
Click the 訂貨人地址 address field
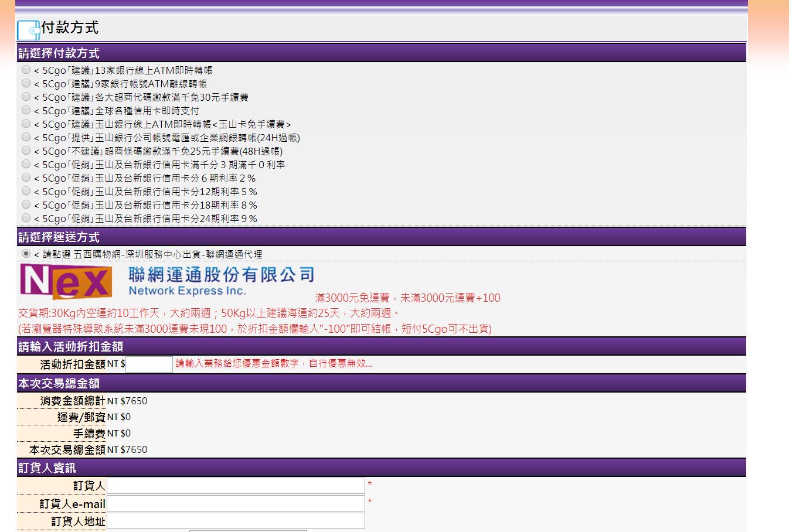[236, 521]
